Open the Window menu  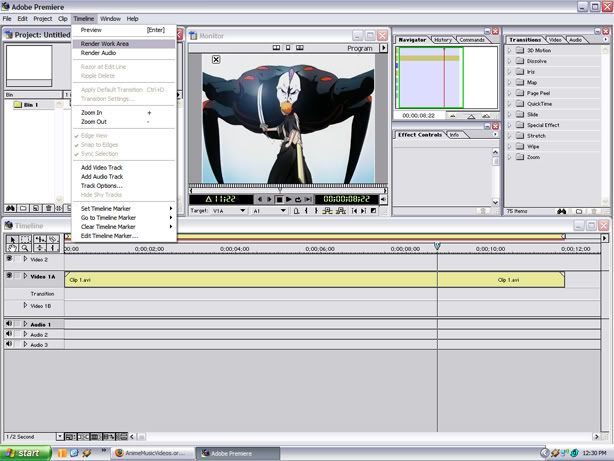click(x=110, y=18)
